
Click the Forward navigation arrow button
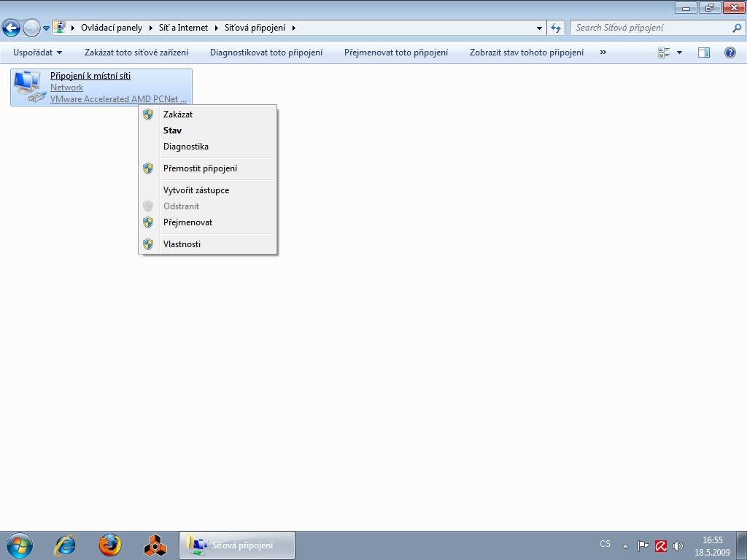(31, 28)
